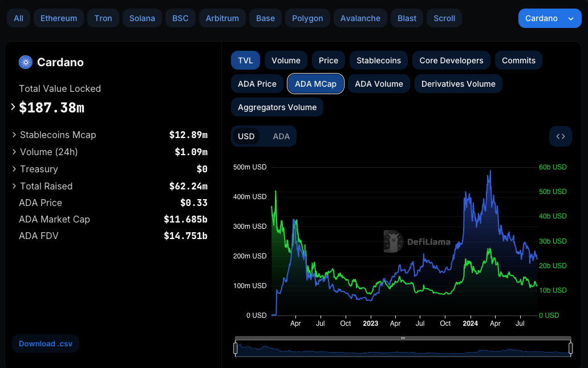The height and width of the screenshot is (368, 588).
Task: Click the left range slider handle
Action: pos(236,349)
